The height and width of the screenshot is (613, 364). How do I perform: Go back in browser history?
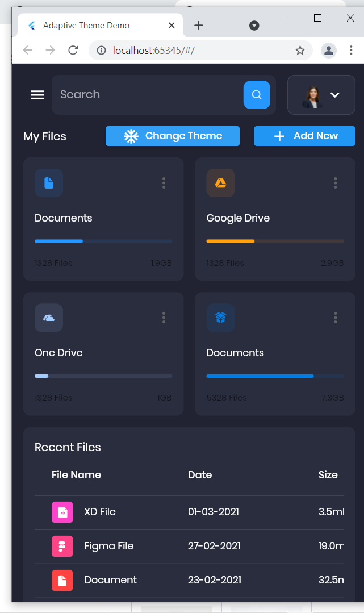tap(27, 50)
